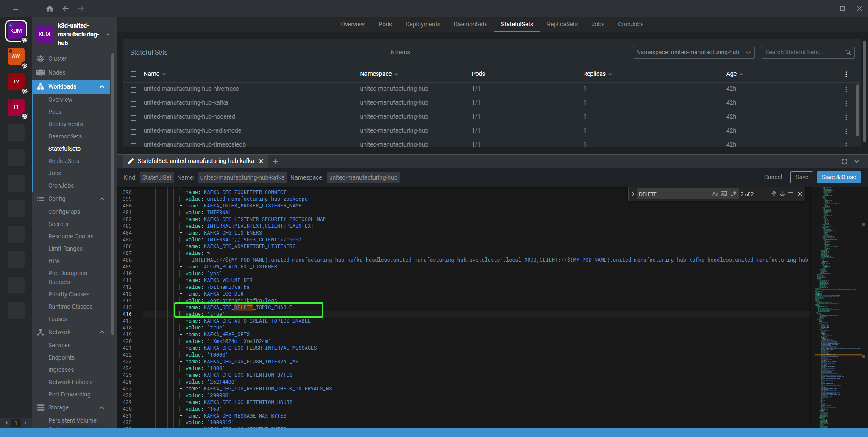Collapse the Workloads sidebar section
868x437 pixels.
[102, 86]
